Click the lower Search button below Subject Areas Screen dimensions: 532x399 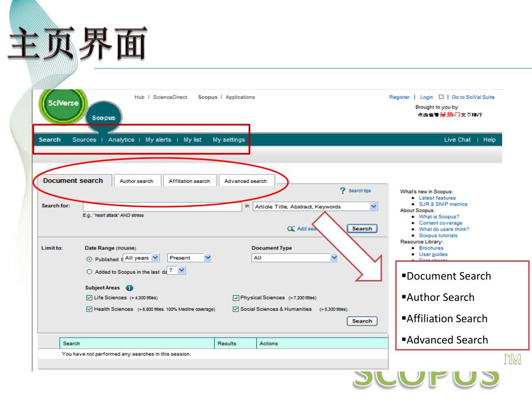(x=362, y=321)
